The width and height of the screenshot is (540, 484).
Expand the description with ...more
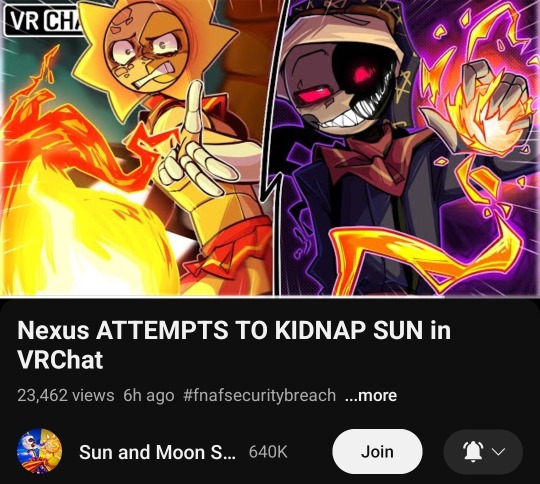(371, 395)
